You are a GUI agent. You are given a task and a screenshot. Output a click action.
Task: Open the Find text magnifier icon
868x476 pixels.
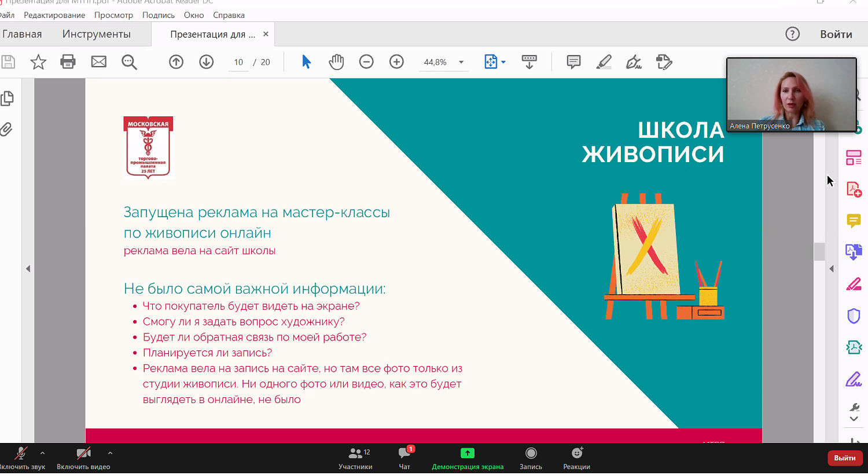click(x=129, y=62)
